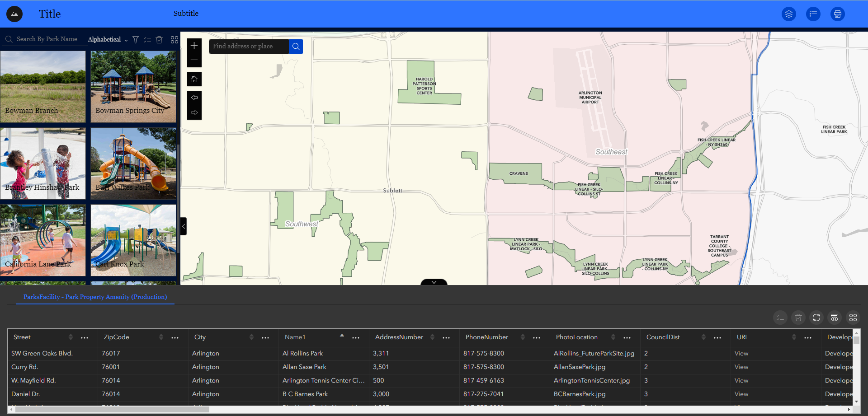Viewport: 868px width, 416px height.
Task: Refresh the attribute table data
Action: (x=816, y=318)
